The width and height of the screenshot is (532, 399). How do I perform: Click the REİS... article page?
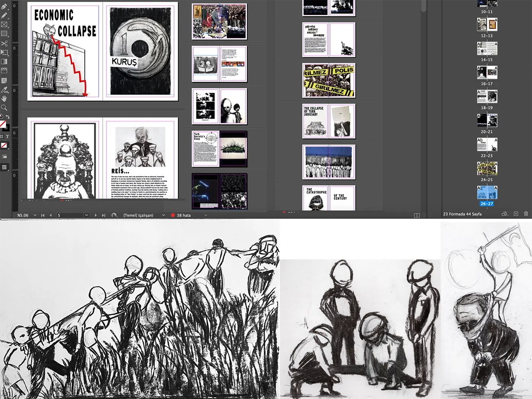(x=140, y=158)
